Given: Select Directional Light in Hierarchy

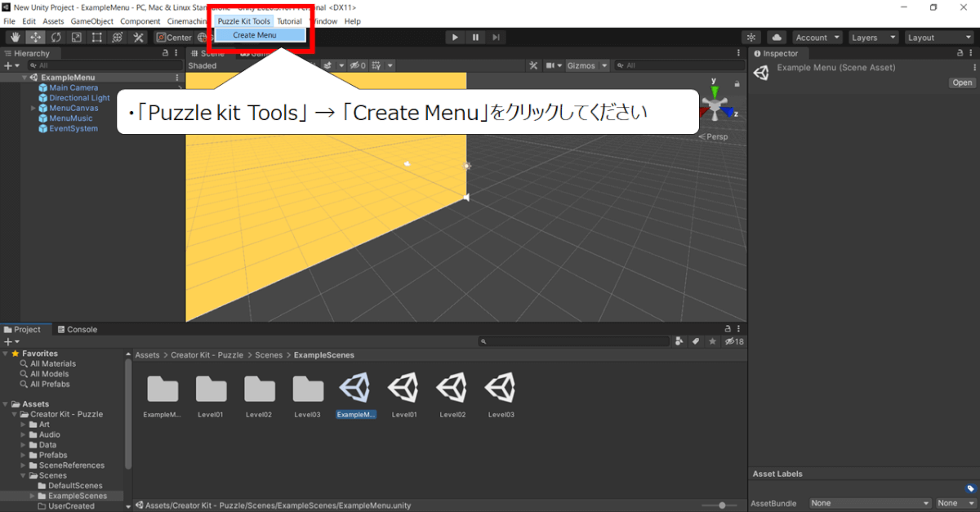Looking at the screenshot, I should (79, 98).
